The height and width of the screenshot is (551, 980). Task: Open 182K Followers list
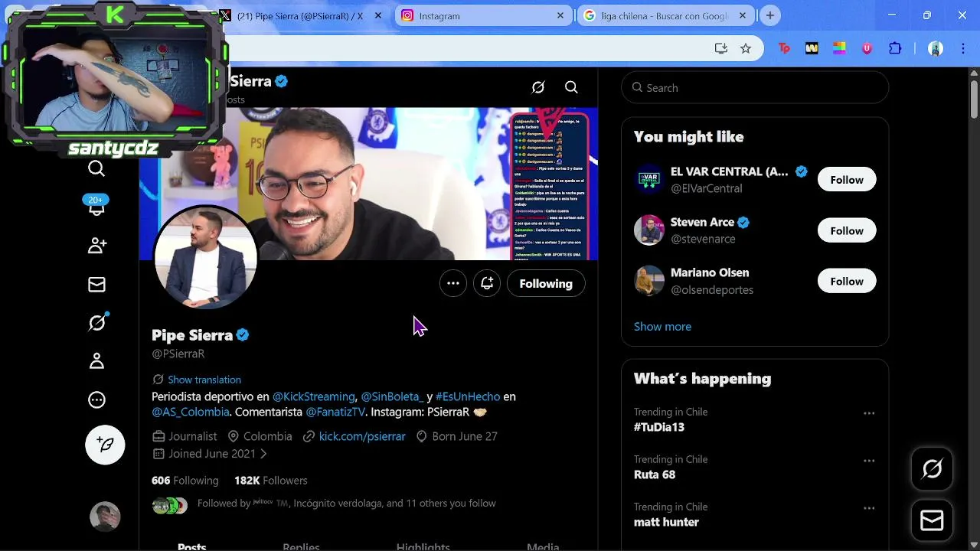click(x=271, y=481)
